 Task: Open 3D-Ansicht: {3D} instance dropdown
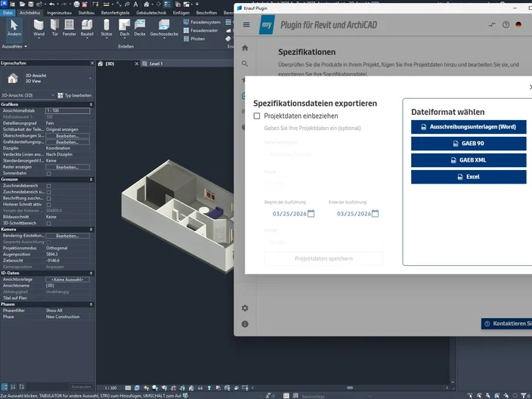28,95
